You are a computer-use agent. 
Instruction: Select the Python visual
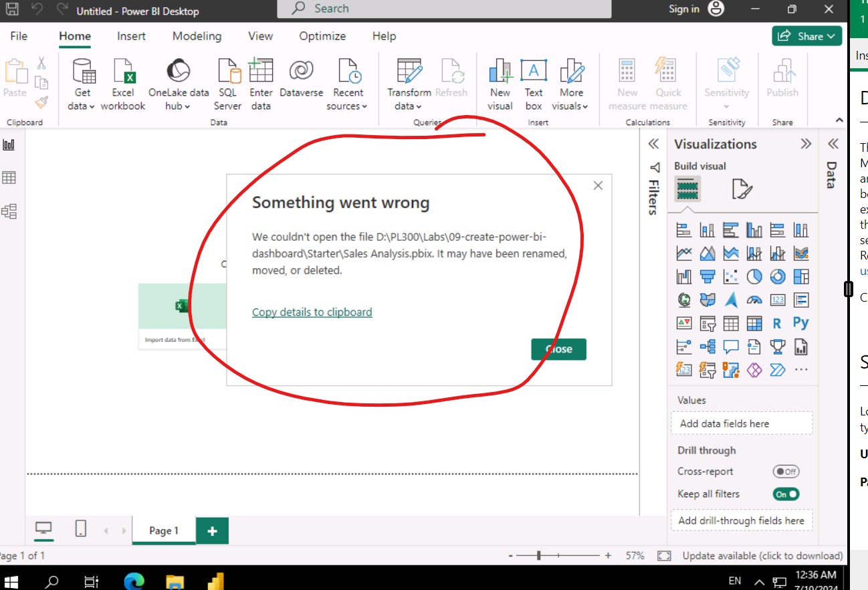click(801, 323)
